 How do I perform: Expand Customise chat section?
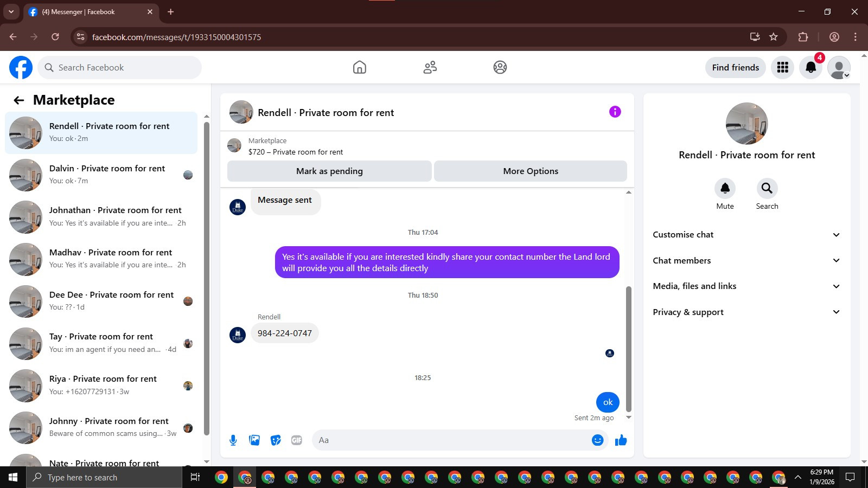pos(746,235)
